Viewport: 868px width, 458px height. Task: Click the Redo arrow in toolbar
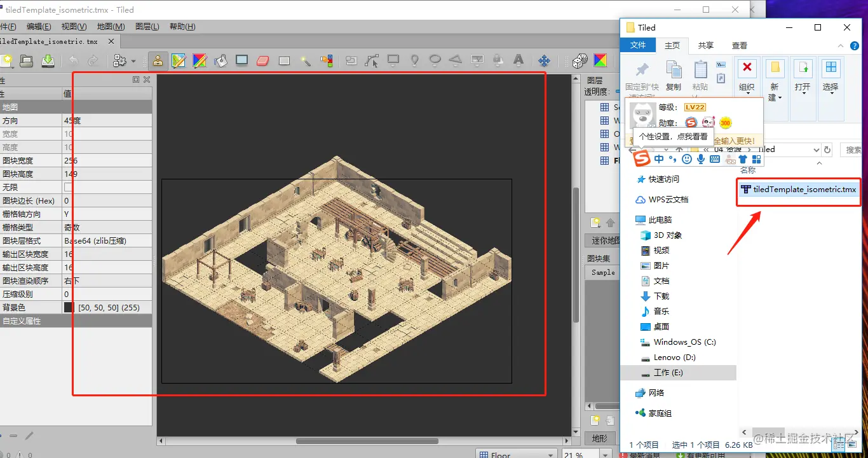pyautogui.click(x=93, y=61)
